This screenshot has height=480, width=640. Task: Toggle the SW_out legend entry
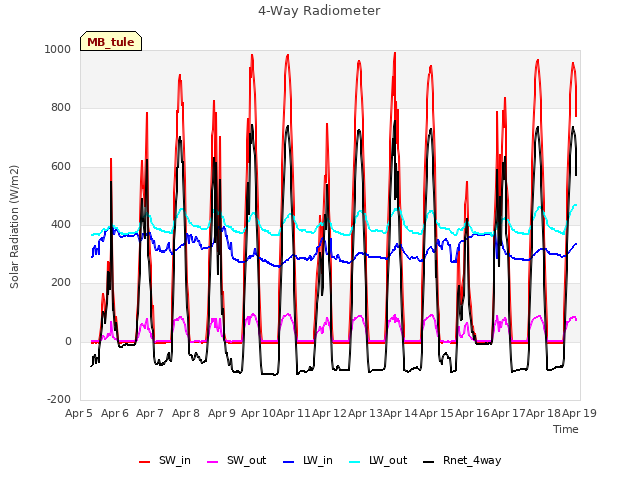click(237, 461)
